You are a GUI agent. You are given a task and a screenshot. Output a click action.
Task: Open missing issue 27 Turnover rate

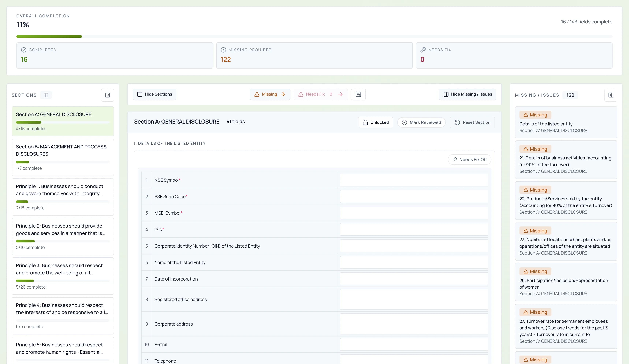pyautogui.click(x=566, y=326)
